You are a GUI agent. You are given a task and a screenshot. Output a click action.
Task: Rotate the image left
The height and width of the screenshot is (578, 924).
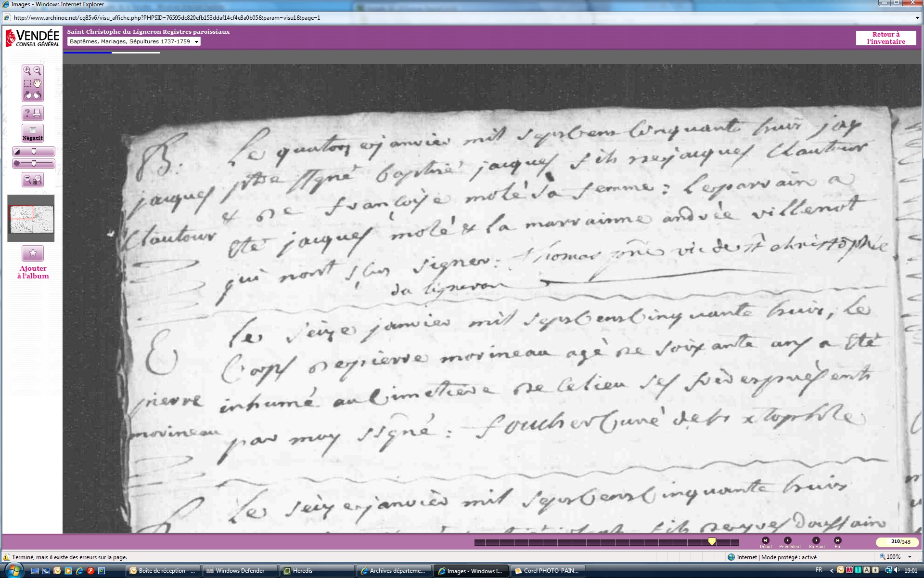tap(27, 95)
